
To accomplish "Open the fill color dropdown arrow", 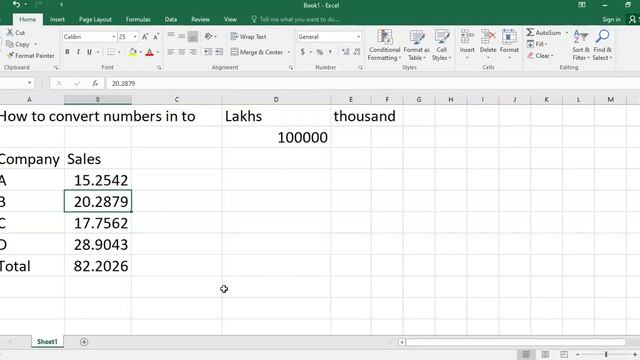I will [140, 52].
